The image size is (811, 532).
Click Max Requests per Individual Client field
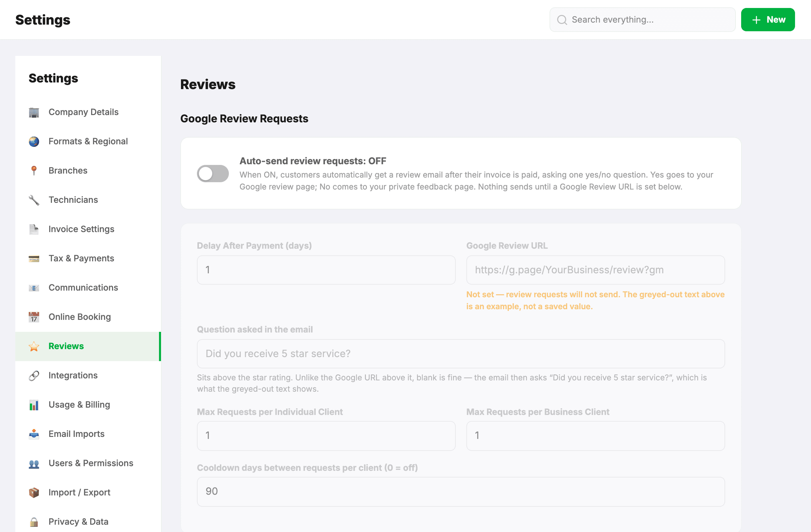pyautogui.click(x=326, y=436)
